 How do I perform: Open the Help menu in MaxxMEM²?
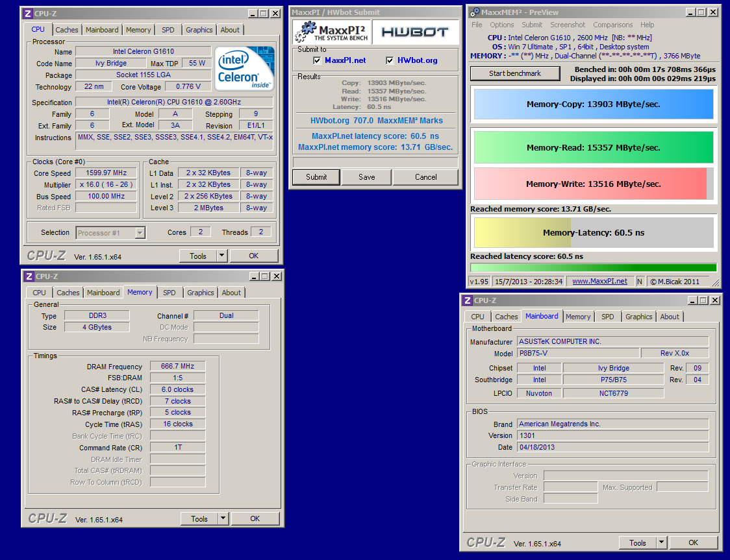[647, 25]
